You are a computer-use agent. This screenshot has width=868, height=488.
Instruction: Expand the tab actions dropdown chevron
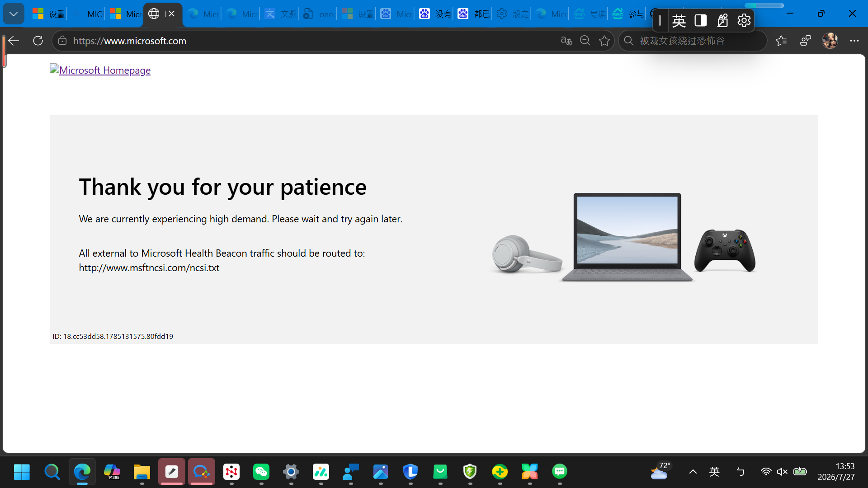coord(14,14)
